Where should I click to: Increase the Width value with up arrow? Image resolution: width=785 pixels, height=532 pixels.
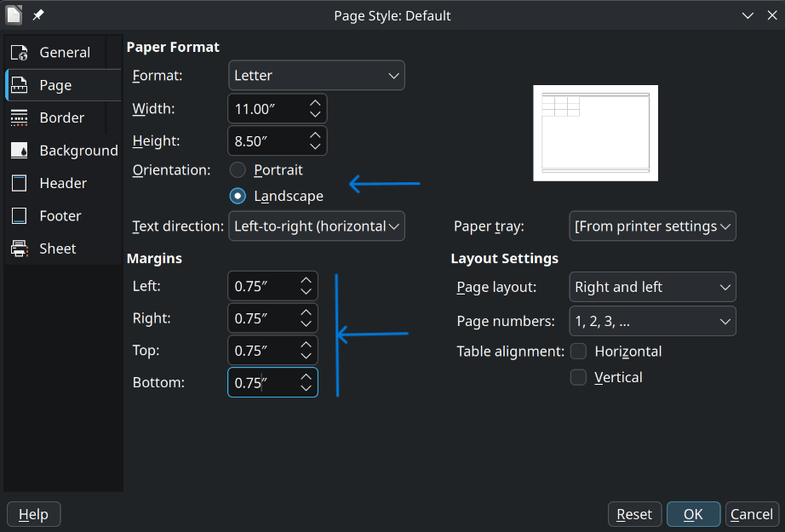pos(315,103)
